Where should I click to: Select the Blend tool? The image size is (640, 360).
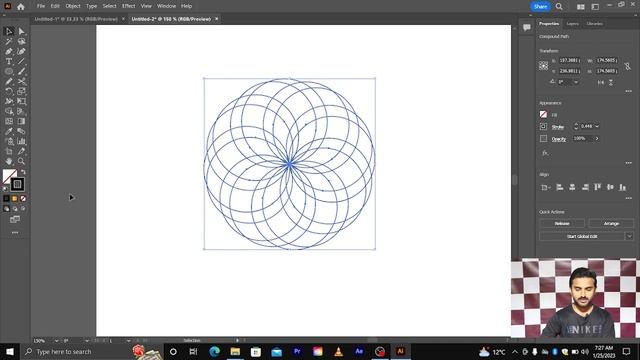(22, 131)
